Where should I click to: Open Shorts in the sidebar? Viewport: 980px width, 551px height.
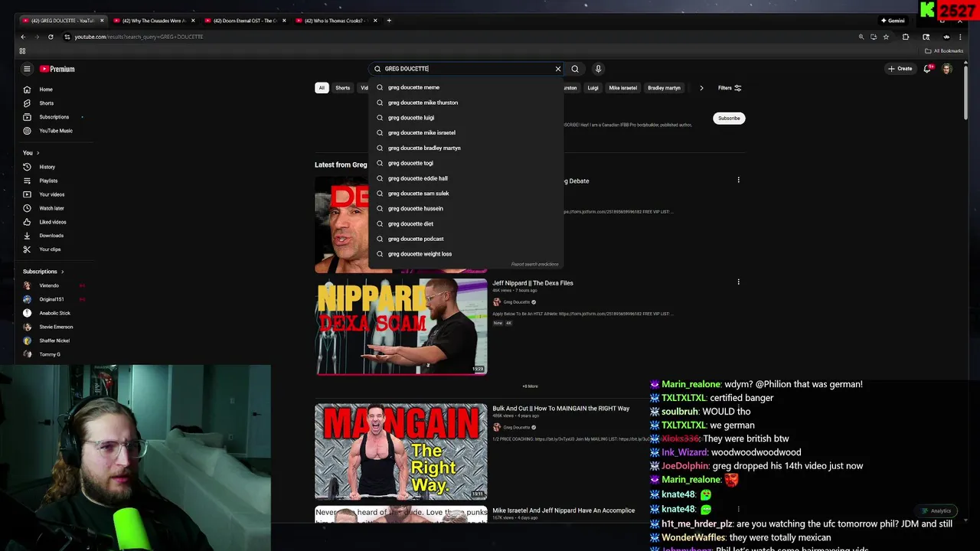[46, 103]
